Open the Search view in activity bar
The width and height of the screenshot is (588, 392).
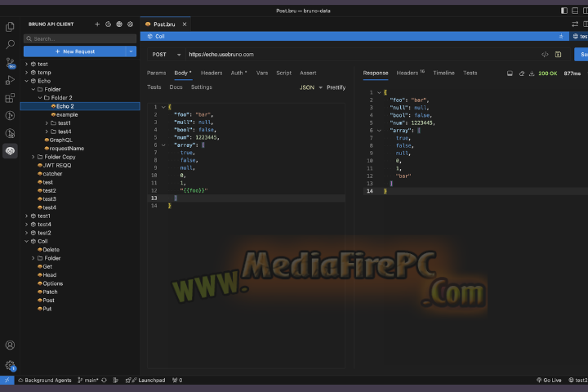pos(10,45)
